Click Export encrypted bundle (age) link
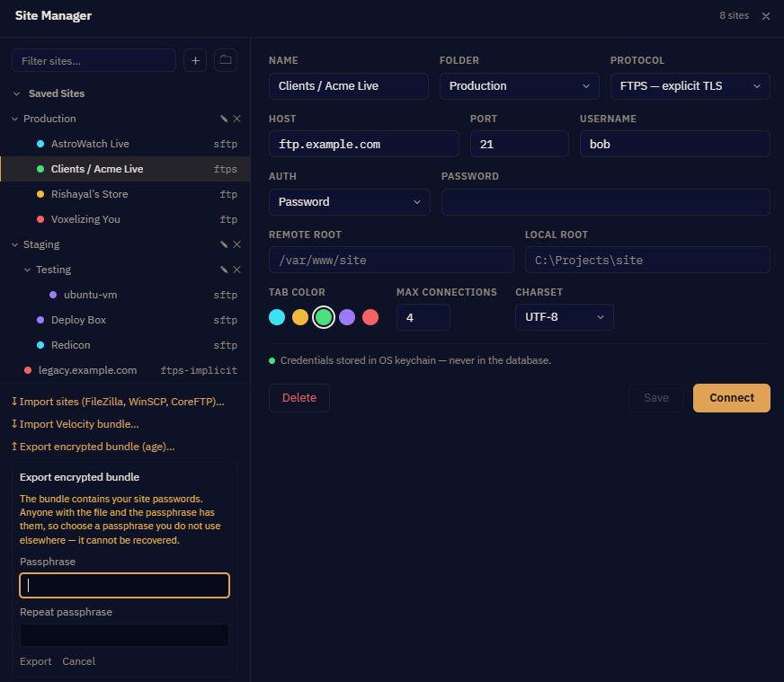This screenshot has height=682, width=784. (x=93, y=447)
